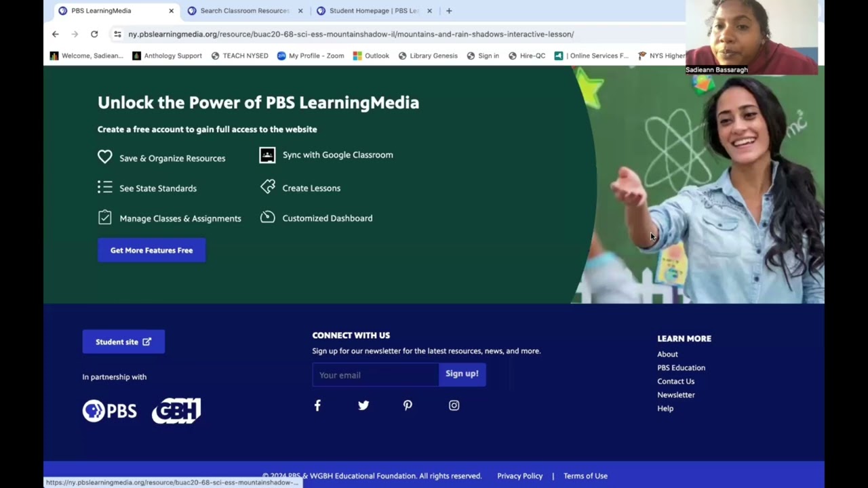Click the Sign up! newsletter button

click(462, 374)
